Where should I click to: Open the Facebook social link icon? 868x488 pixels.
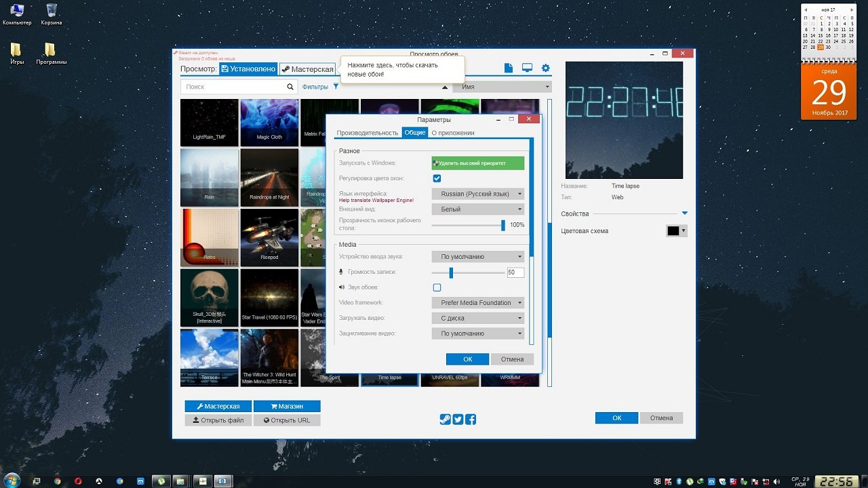tap(471, 420)
